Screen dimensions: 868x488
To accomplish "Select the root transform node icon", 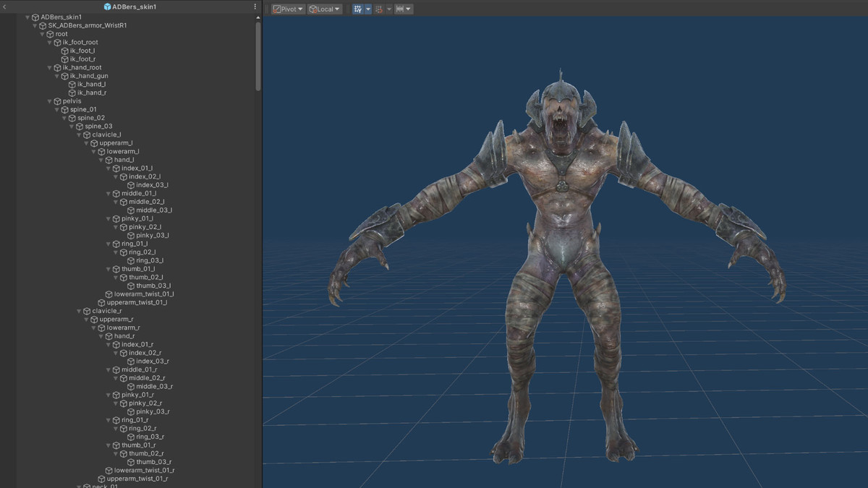I will (51, 33).
